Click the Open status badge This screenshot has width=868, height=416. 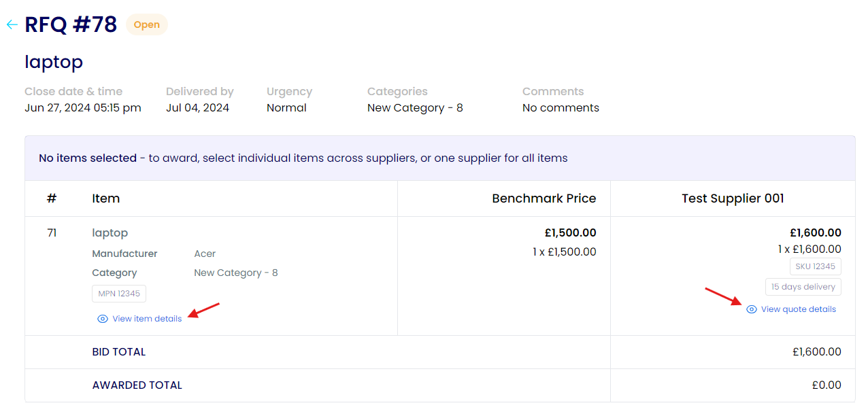click(x=146, y=25)
